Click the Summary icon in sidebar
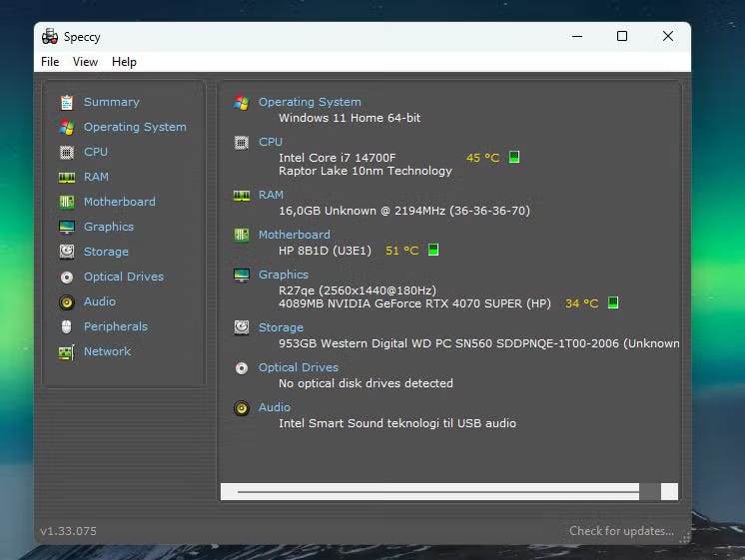Image resolution: width=745 pixels, height=560 pixels. 67,102
